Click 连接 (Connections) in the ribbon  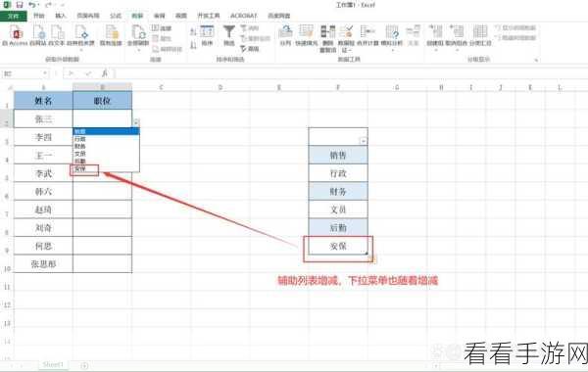coord(162,28)
